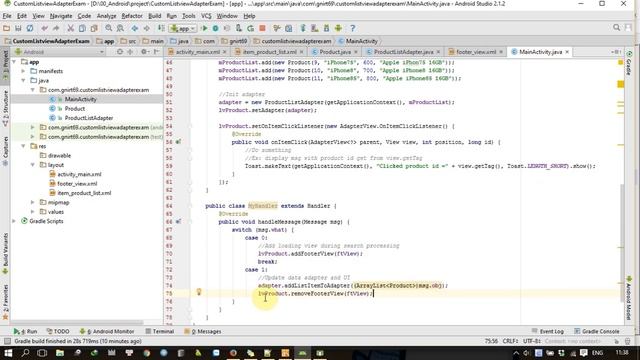640x360 pixels.
Task: Open the Help question mark icon
Action: (x=353, y=28)
